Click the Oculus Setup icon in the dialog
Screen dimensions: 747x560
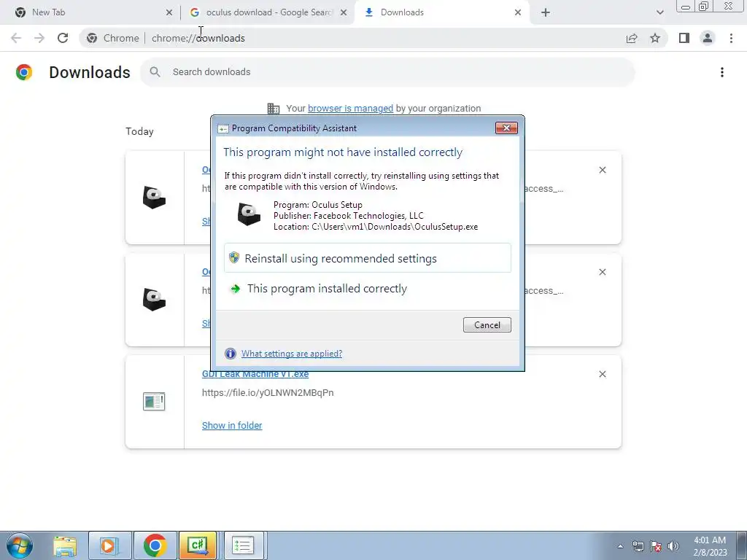coord(249,214)
